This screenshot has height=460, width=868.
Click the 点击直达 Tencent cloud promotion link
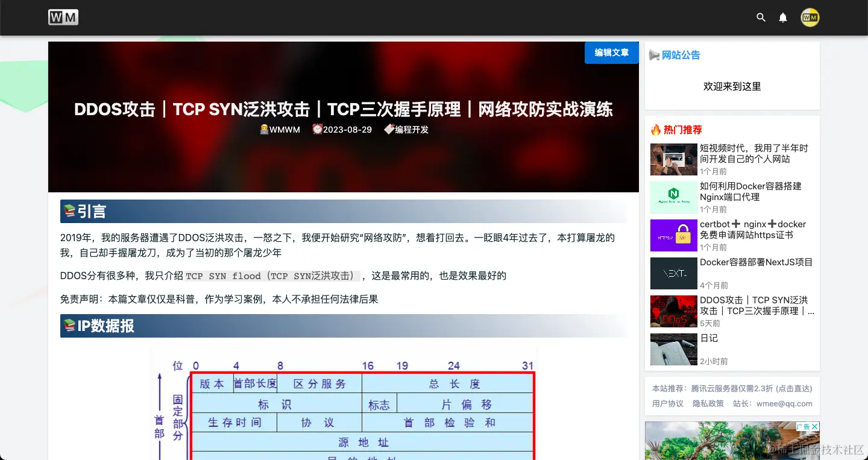point(793,388)
